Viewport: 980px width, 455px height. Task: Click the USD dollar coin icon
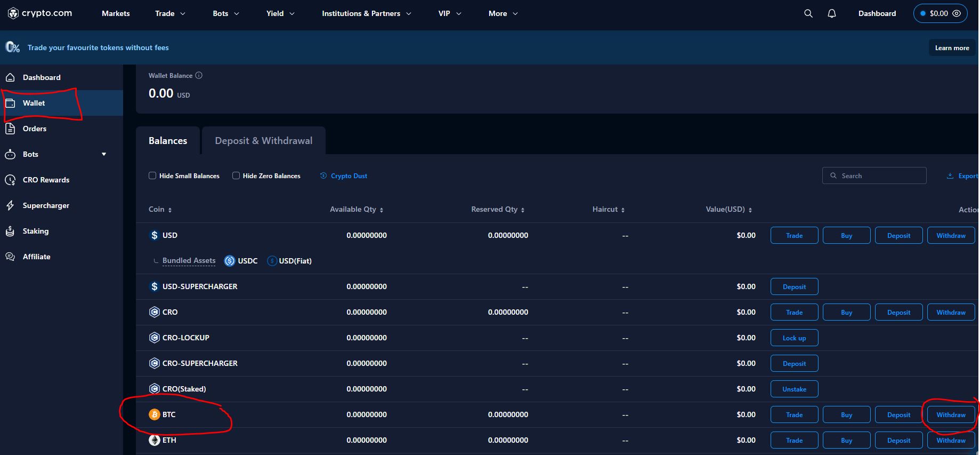pyautogui.click(x=155, y=235)
